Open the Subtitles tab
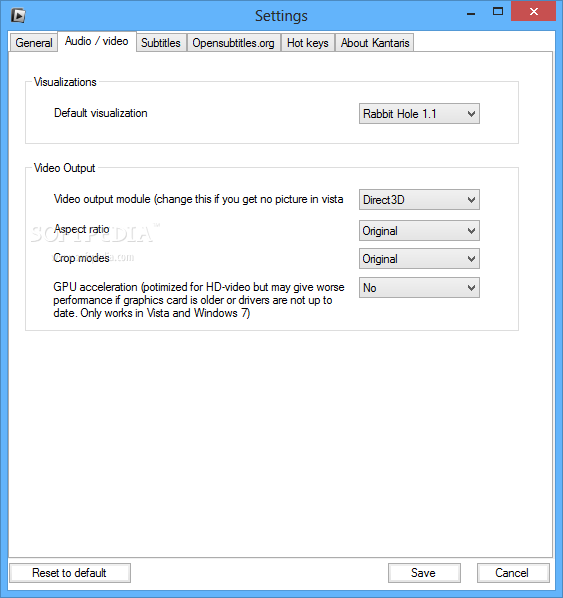The height and width of the screenshot is (598, 563). [x=161, y=43]
